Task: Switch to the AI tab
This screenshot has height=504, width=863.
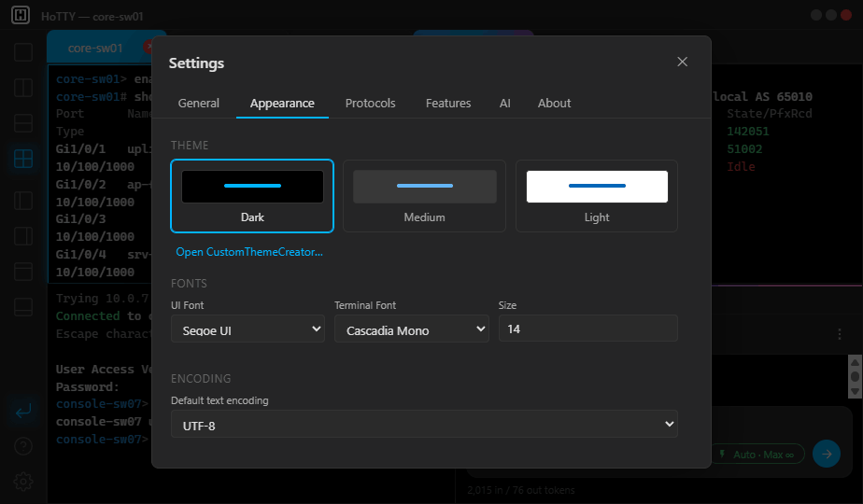Action: coord(504,104)
